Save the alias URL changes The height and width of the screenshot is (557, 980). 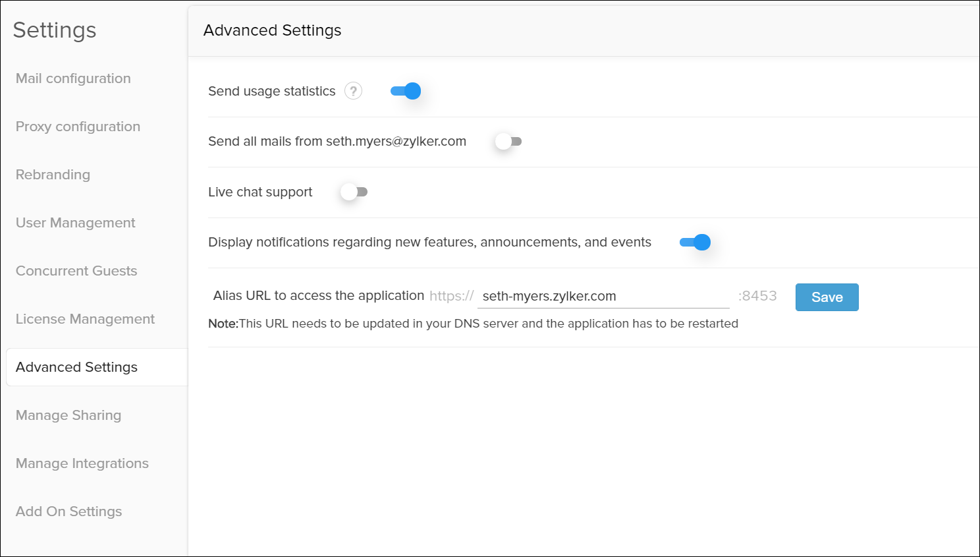click(x=827, y=297)
